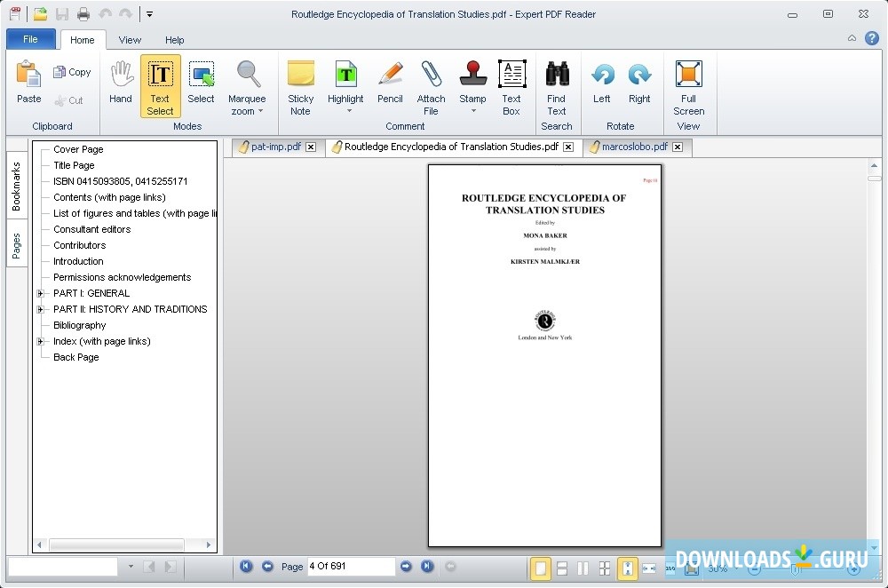Toggle continuous page layout
The image size is (888, 588).
click(562, 568)
